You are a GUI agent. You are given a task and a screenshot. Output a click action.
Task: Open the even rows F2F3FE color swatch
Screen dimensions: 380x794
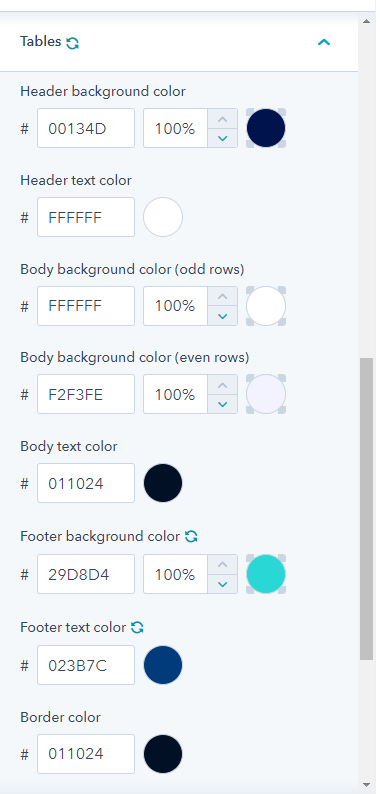[266, 394]
